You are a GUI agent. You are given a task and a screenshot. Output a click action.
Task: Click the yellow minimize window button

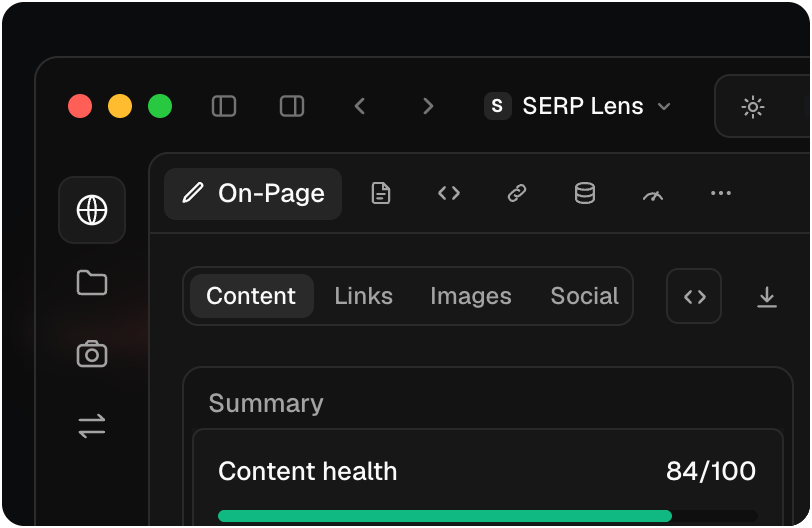point(120,106)
